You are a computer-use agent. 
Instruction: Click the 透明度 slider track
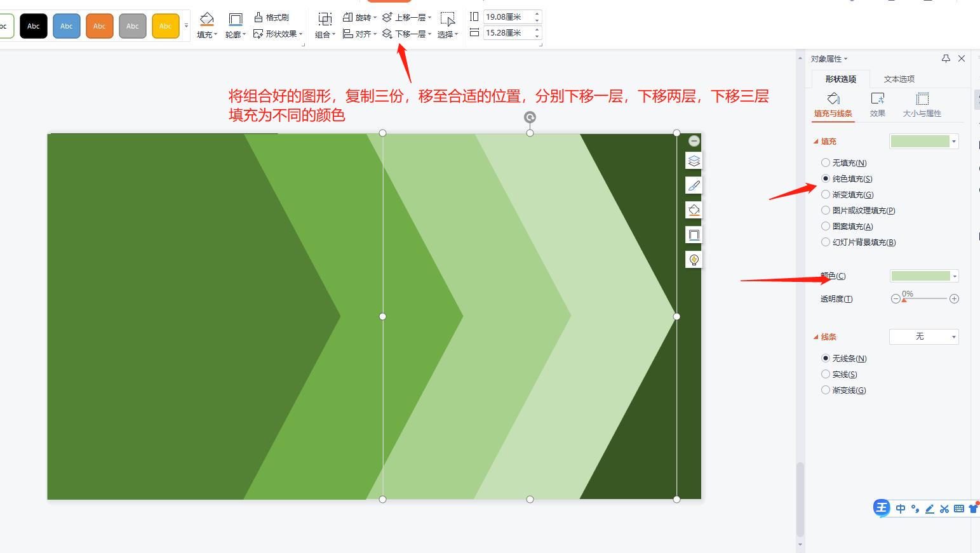coord(925,298)
